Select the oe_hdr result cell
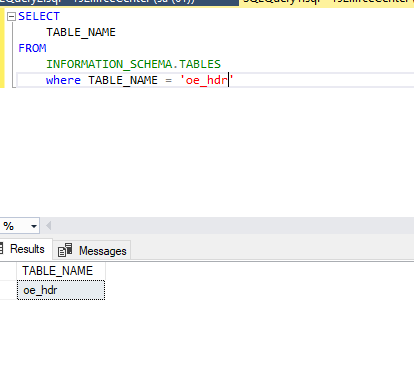414x381 pixels. pos(61,290)
